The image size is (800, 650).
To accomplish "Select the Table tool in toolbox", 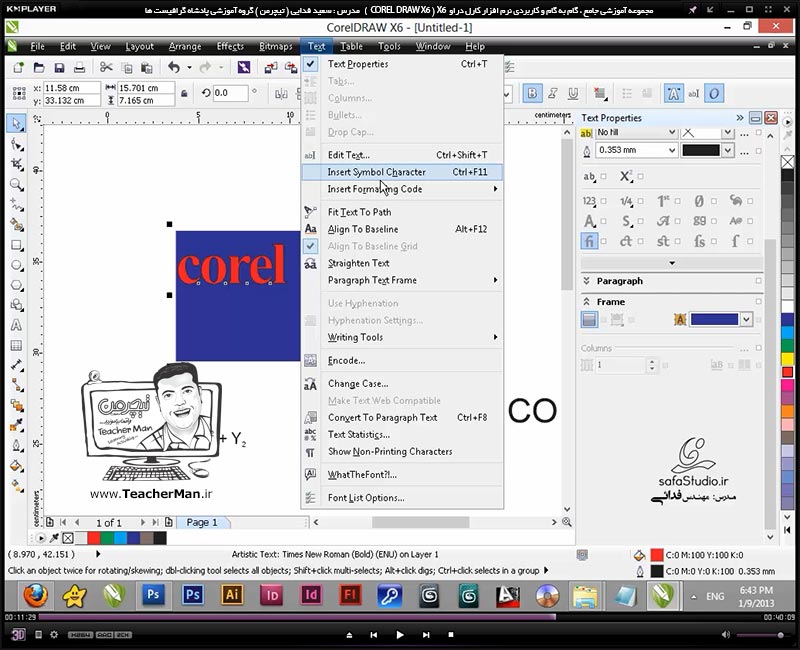I will click(x=16, y=345).
